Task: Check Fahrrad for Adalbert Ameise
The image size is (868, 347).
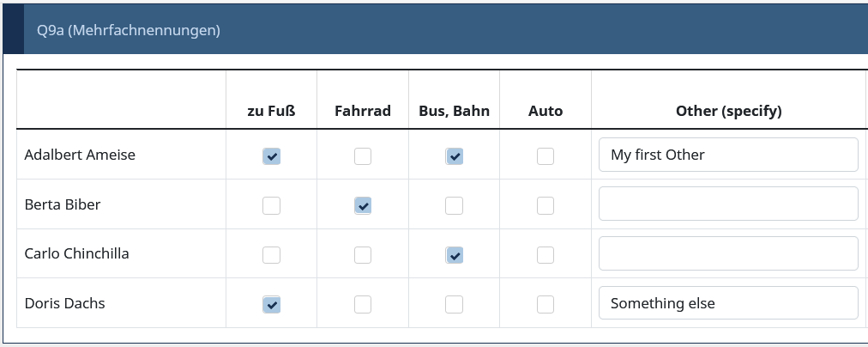Action: click(363, 156)
